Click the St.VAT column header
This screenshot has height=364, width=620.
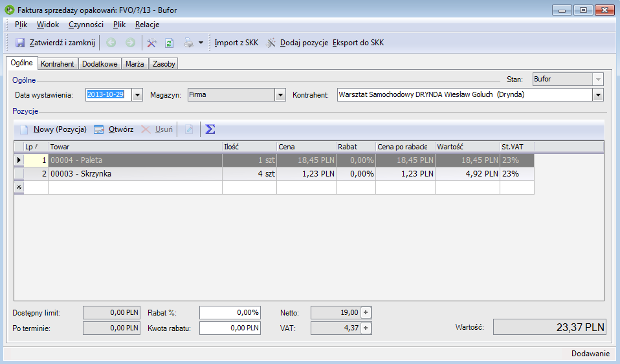click(x=517, y=147)
